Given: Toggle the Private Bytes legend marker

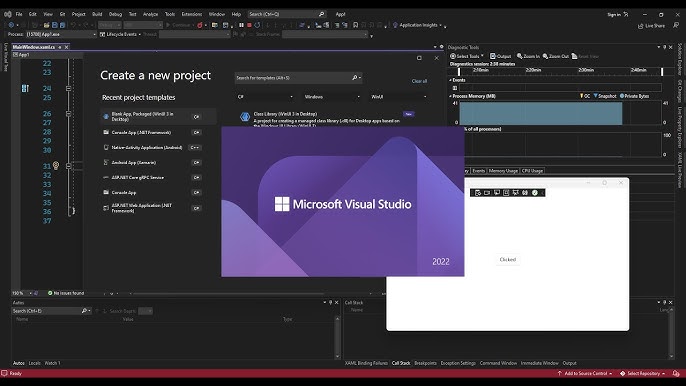Looking at the screenshot, I should point(622,96).
